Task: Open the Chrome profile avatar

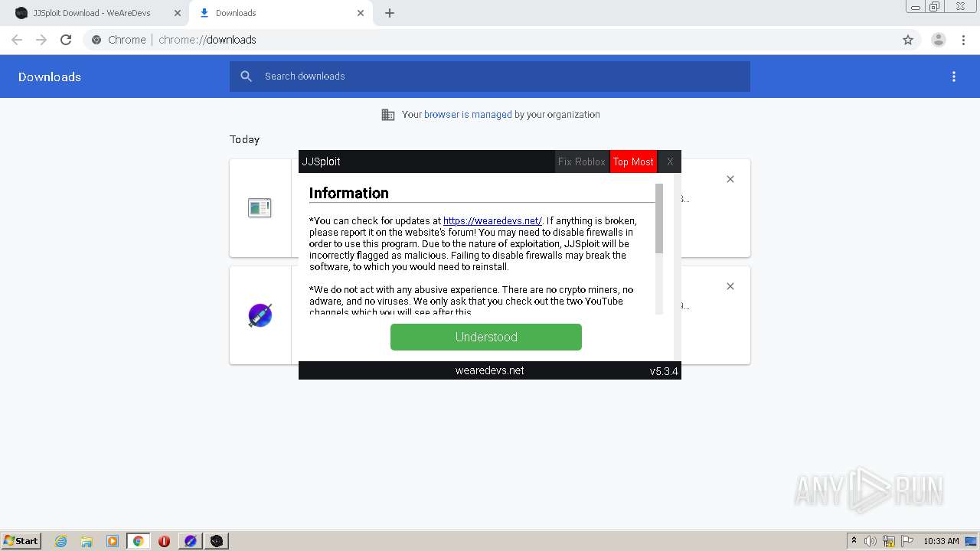Action: coord(939,40)
